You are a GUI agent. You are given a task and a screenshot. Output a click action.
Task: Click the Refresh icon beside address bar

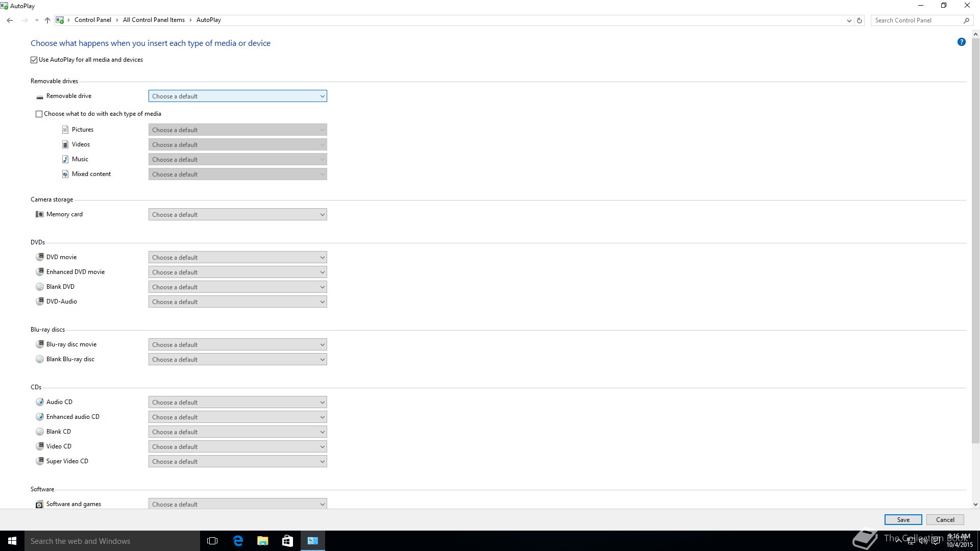coord(860,20)
